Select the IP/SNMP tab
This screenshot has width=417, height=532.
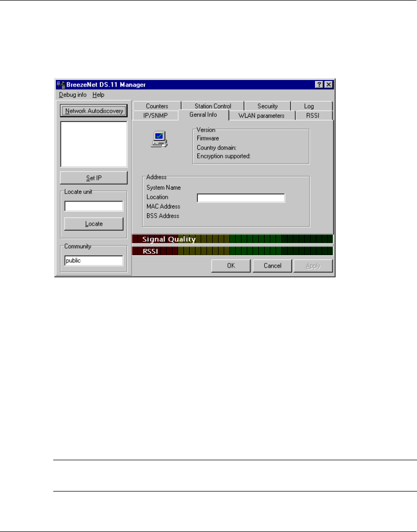[155, 115]
